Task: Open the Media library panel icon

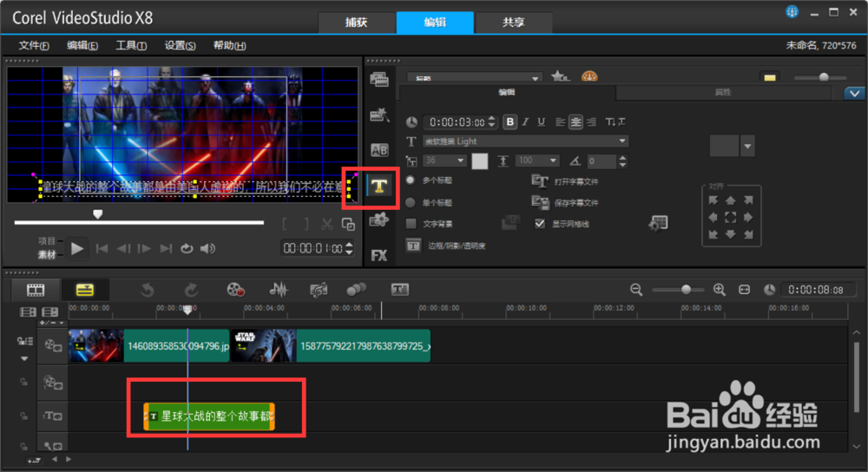Action: [379, 80]
